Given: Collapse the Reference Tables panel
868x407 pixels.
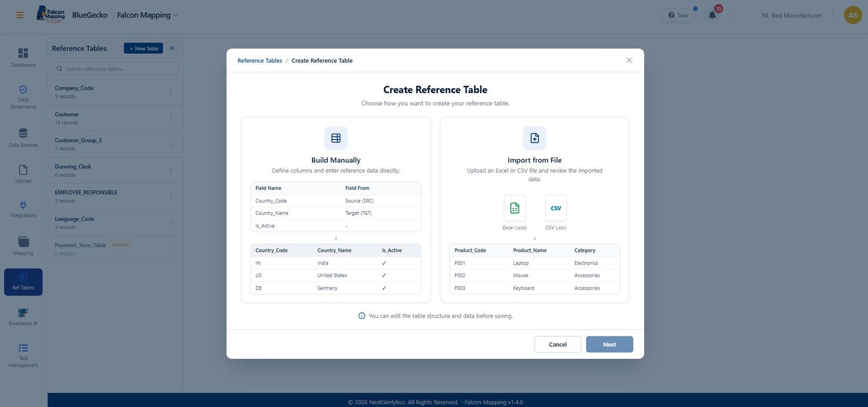Looking at the screenshot, I should coord(172,49).
